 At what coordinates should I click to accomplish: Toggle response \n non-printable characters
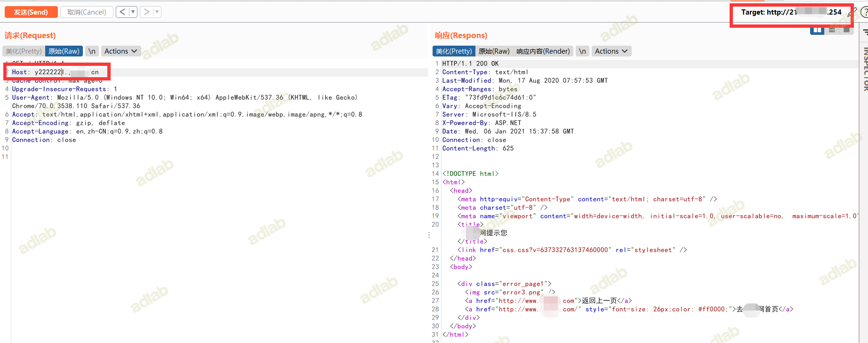point(582,51)
